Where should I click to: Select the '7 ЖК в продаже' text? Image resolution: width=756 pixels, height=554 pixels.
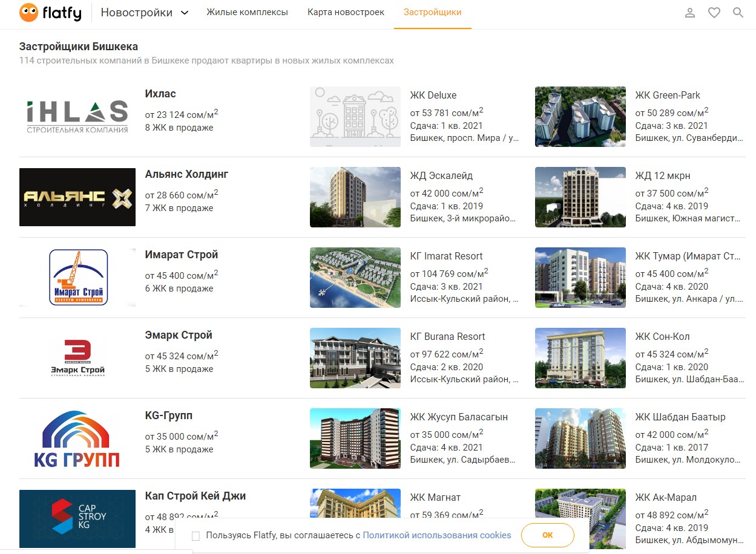(x=179, y=208)
